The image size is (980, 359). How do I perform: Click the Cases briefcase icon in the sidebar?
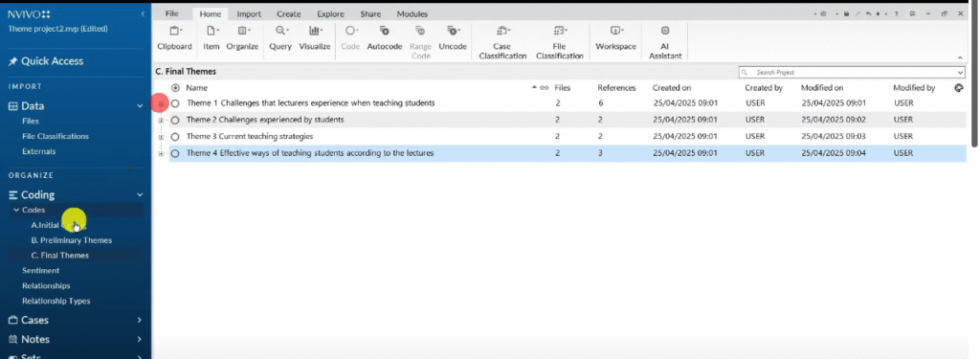tap(12, 320)
